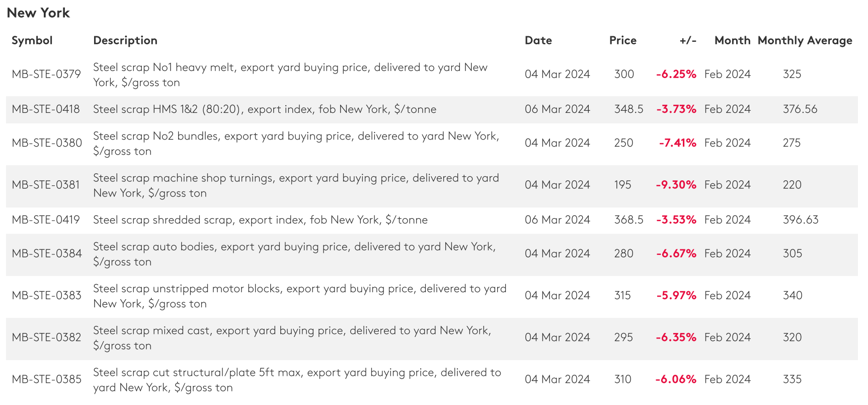The height and width of the screenshot is (405, 868).
Task: Select symbol MB-STE-0380 in the table
Action: tap(47, 143)
